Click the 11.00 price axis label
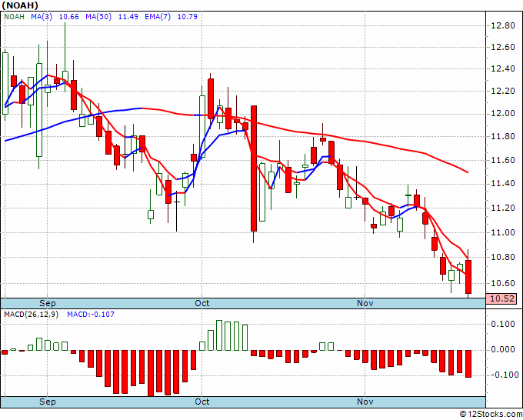This screenshot has width=523, height=420. (x=501, y=232)
